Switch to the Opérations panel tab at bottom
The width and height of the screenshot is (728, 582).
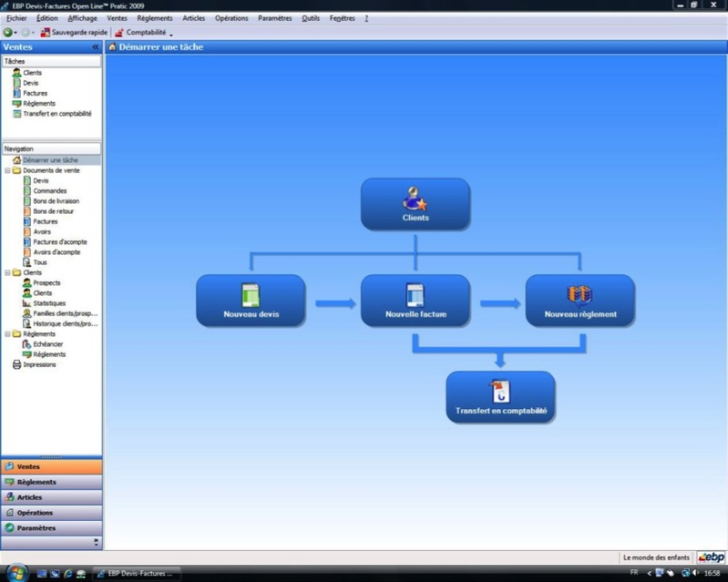52,513
